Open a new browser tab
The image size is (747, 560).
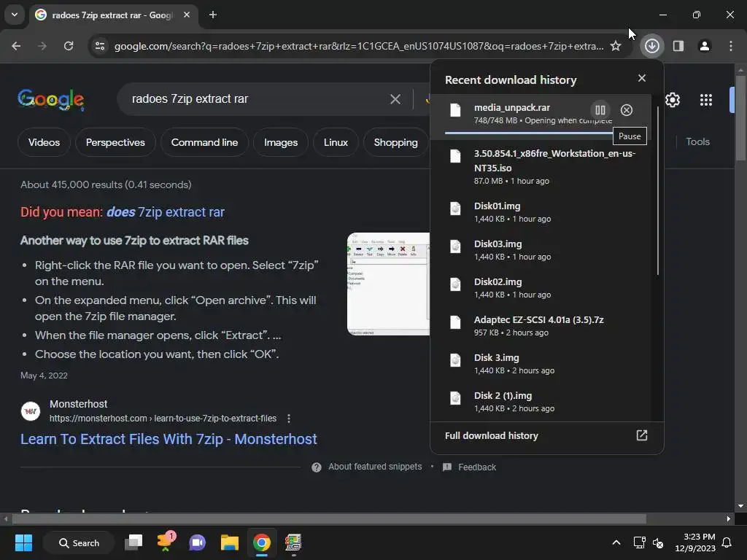click(x=213, y=15)
